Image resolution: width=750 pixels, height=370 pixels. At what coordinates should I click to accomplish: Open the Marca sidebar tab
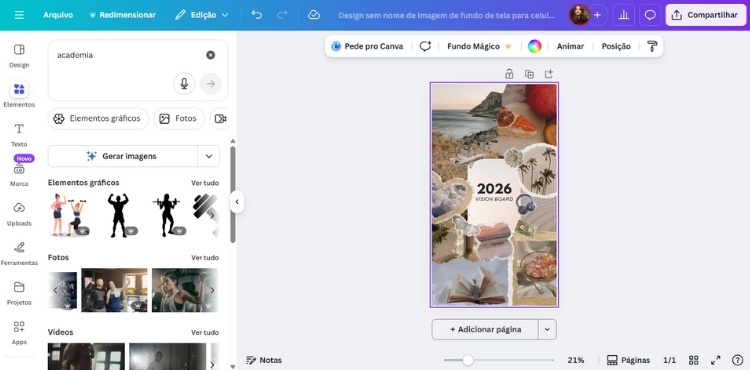click(19, 175)
